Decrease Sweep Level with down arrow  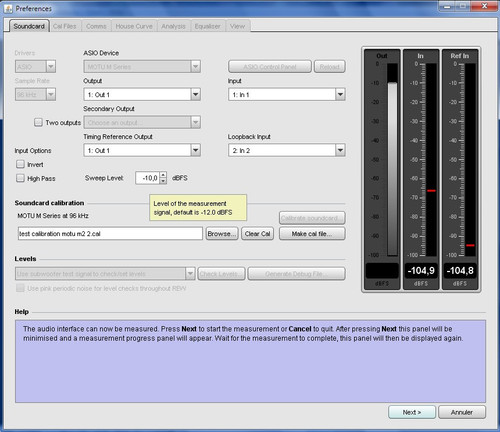[163, 181]
